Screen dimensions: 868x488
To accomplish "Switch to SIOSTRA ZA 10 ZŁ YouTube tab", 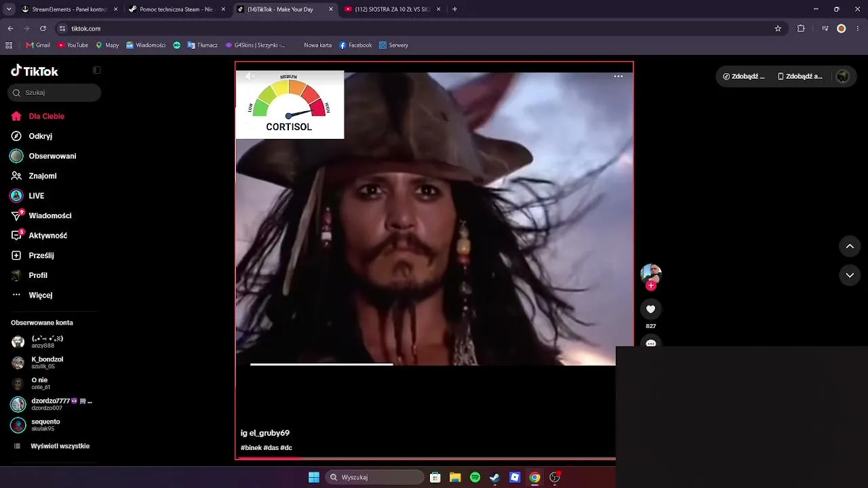I will click(x=393, y=9).
